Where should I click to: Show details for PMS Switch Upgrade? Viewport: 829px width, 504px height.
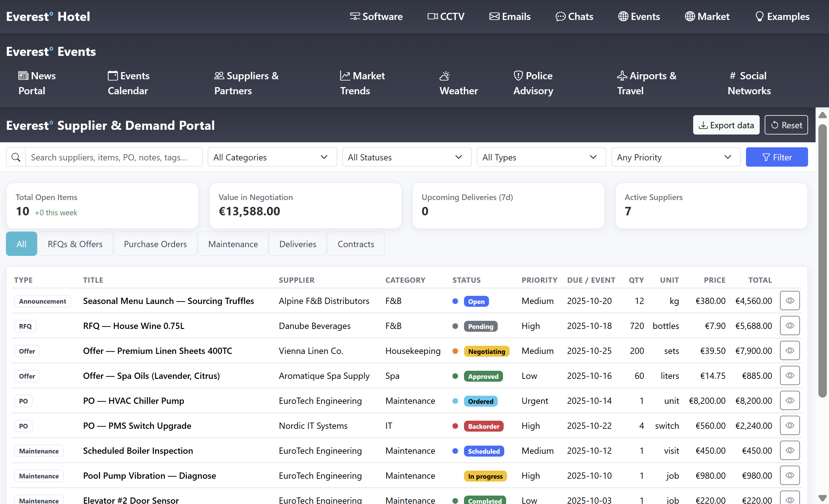click(x=789, y=425)
